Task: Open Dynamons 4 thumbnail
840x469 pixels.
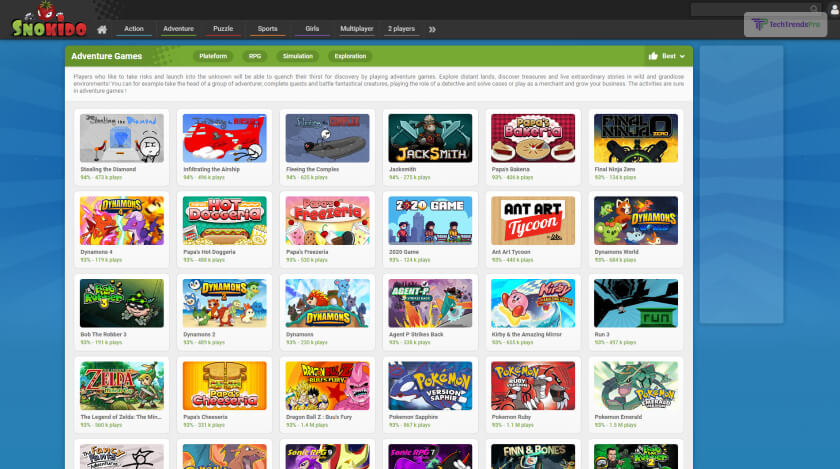Action: coord(122,220)
